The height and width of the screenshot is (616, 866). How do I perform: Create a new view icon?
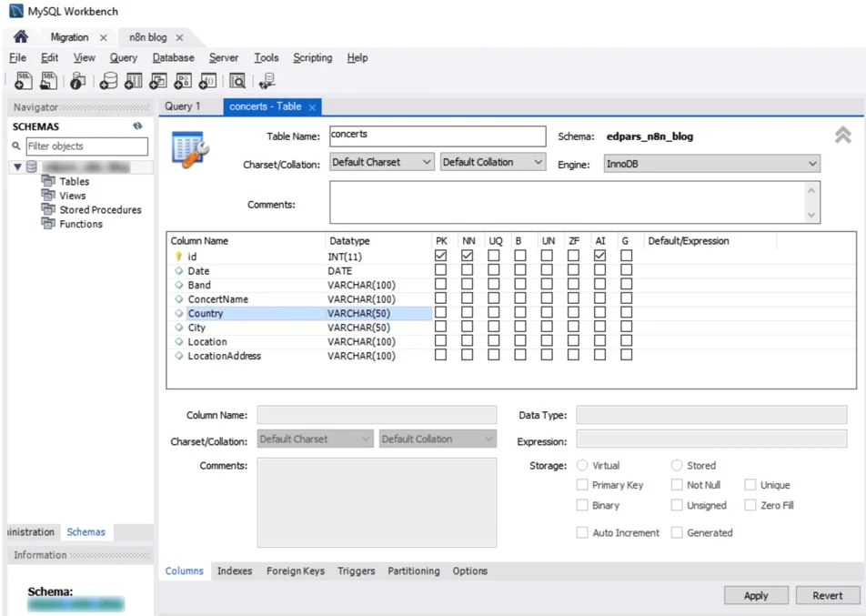[x=158, y=81]
